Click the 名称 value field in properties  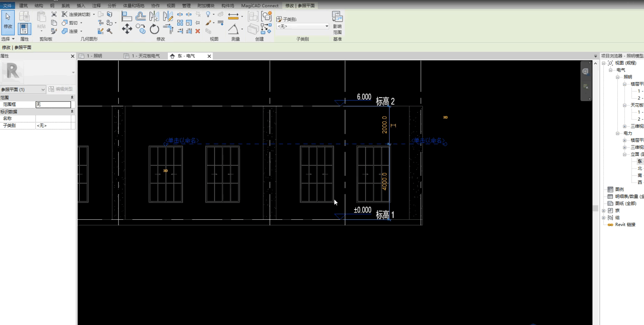point(53,118)
